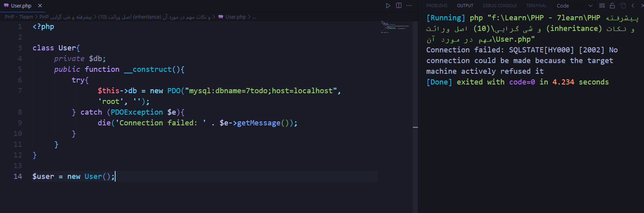Screen dimensions: 644x213
Task: Switch to the DEBUG CONSOLE tab
Action: click(x=500, y=6)
